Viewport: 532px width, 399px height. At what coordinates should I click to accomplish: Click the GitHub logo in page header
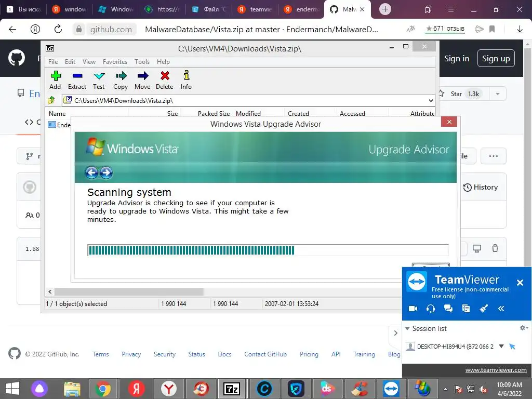coord(16,58)
